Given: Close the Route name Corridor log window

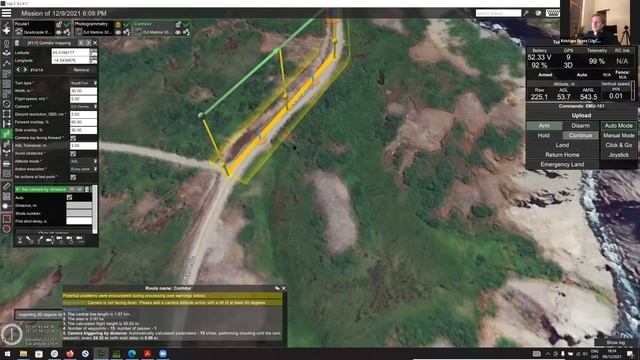Looking at the screenshot, I should tap(284, 288).
